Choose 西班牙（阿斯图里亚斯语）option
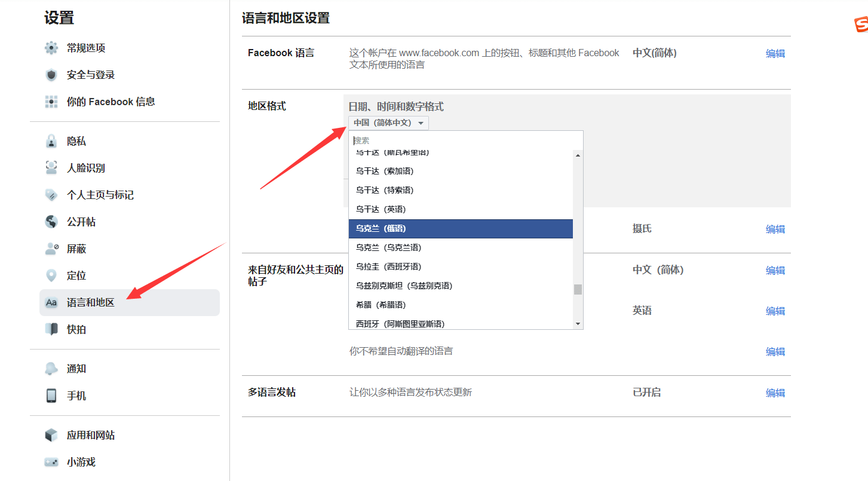This screenshot has height=481, width=868. pos(461,323)
